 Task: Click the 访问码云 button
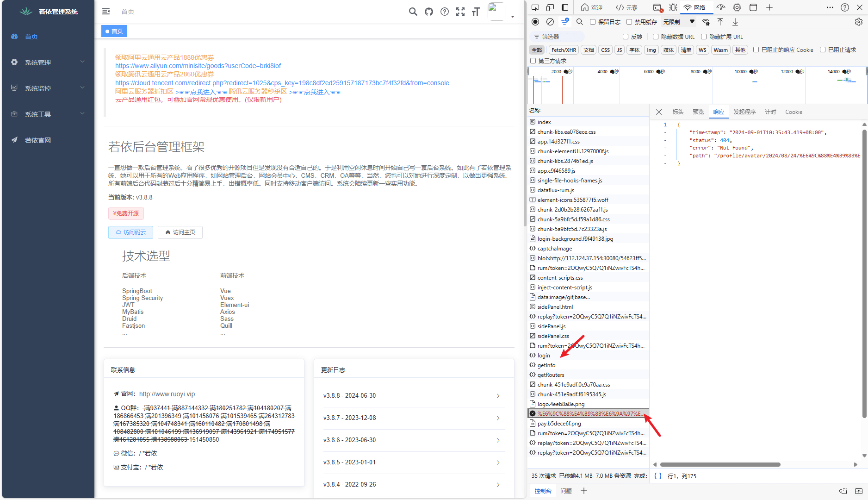[131, 232]
